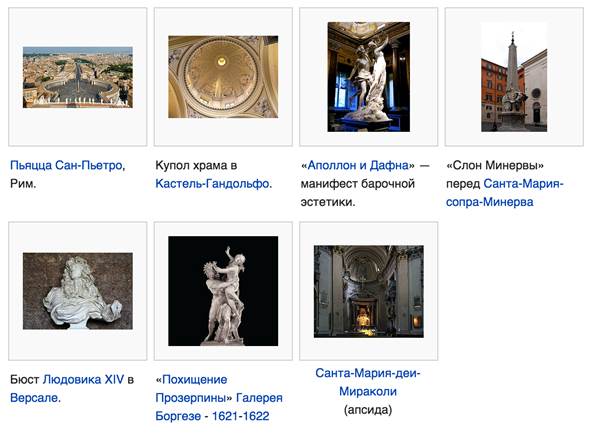592x433 pixels.
Task: Open the Версале link
Action: click(x=35, y=398)
